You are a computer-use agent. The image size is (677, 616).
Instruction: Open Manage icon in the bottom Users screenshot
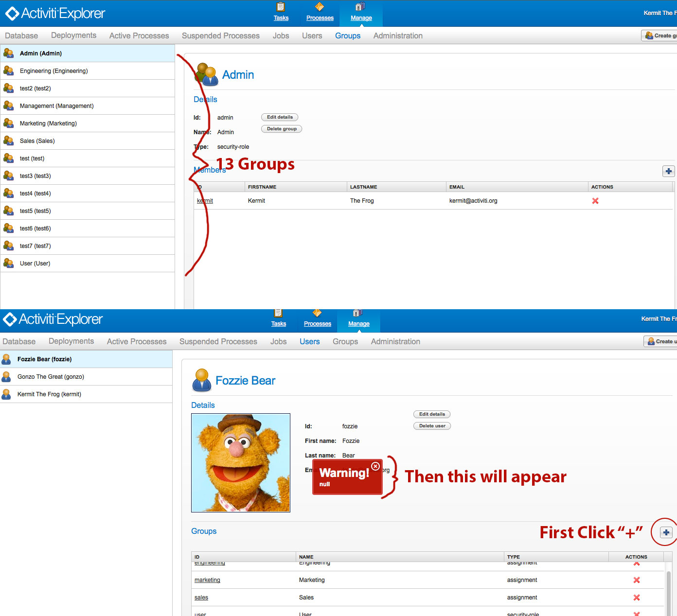coord(358,313)
